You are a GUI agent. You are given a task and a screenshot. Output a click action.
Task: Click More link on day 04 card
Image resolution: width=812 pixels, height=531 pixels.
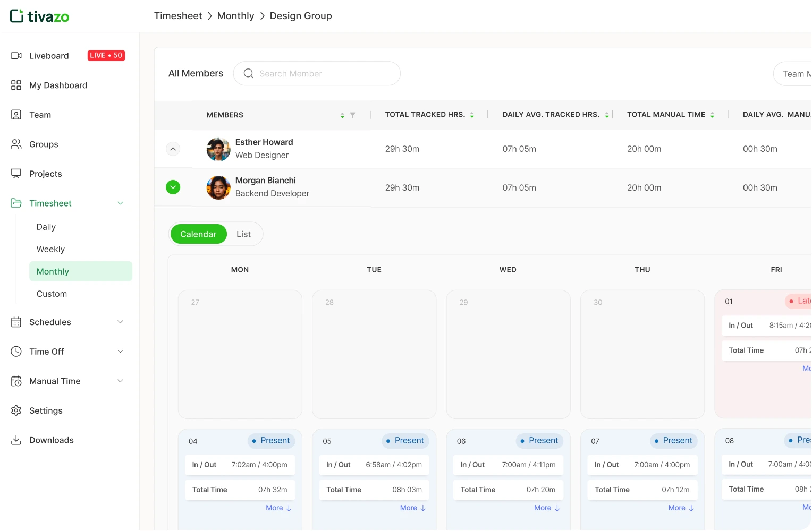click(x=279, y=508)
